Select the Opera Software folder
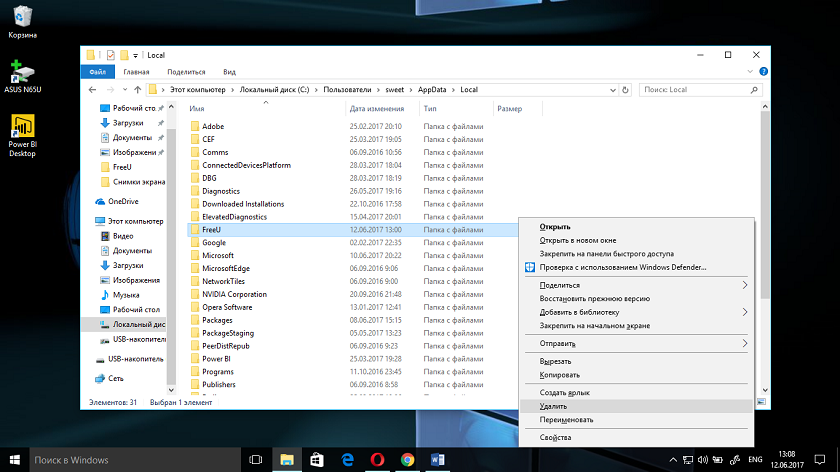 click(x=227, y=307)
